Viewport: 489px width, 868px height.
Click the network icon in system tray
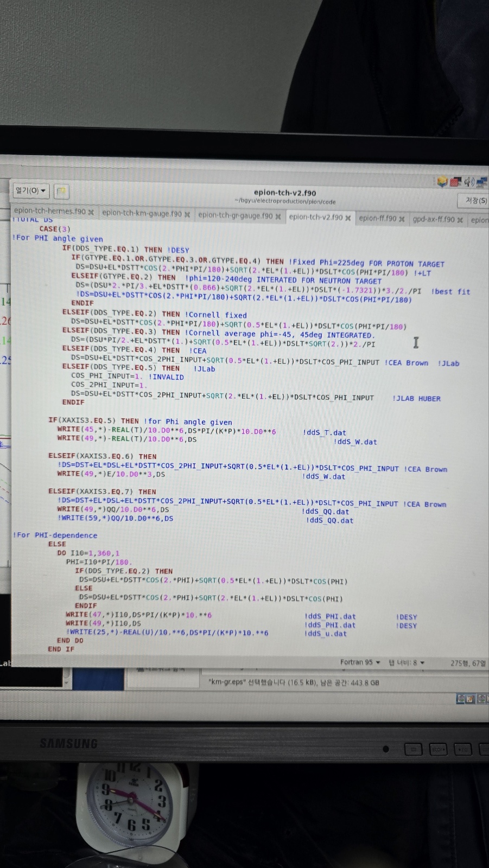(482, 182)
